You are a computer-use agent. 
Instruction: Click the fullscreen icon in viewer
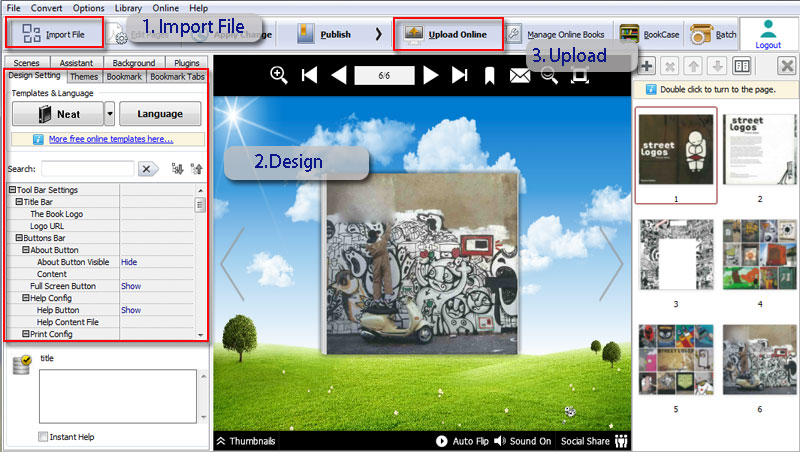[580, 76]
